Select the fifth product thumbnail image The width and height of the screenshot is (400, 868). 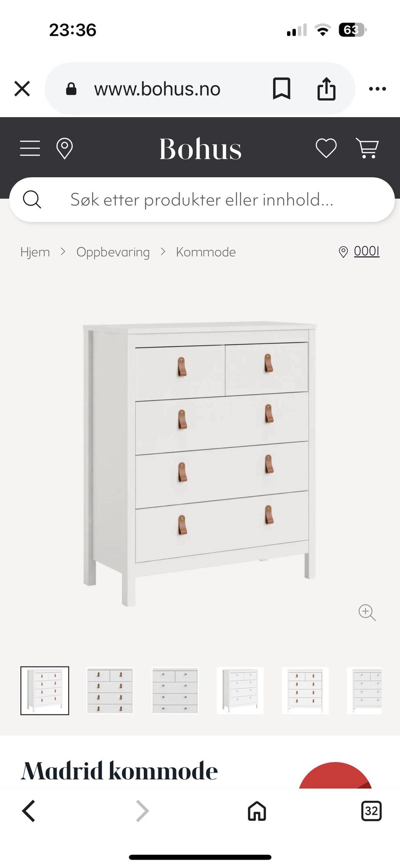(305, 691)
